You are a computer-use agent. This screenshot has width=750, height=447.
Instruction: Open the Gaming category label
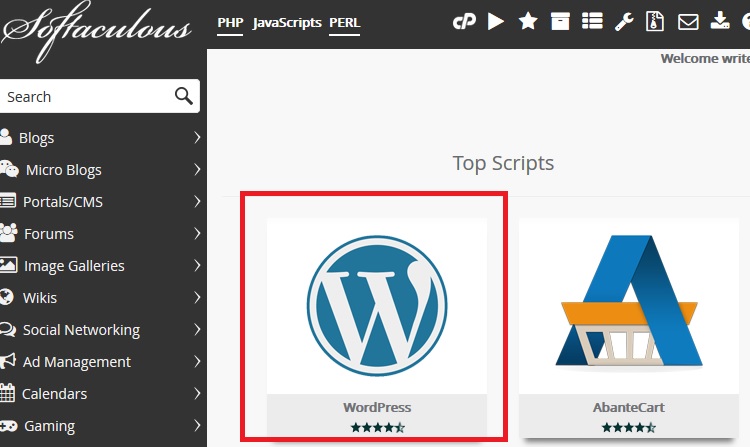[49, 426]
